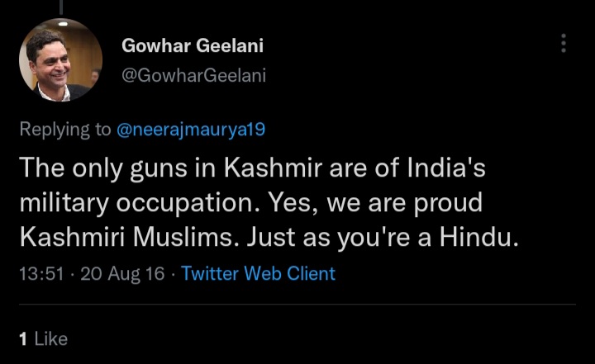Click Gowhar Geelani's profile photo

click(x=60, y=59)
